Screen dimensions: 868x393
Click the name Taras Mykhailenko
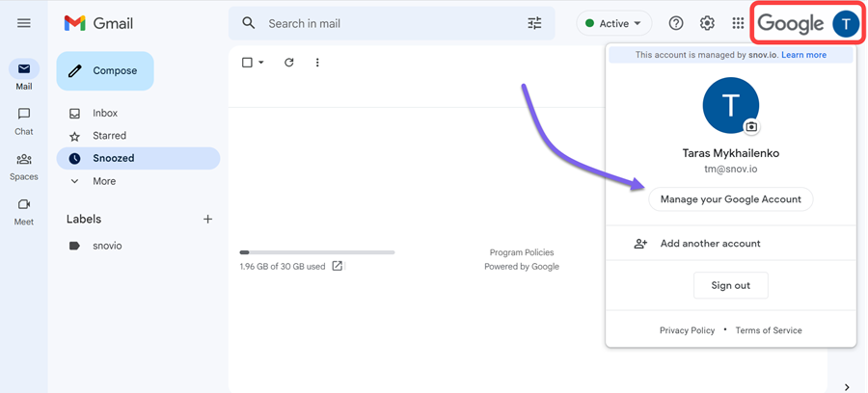pos(731,153)
